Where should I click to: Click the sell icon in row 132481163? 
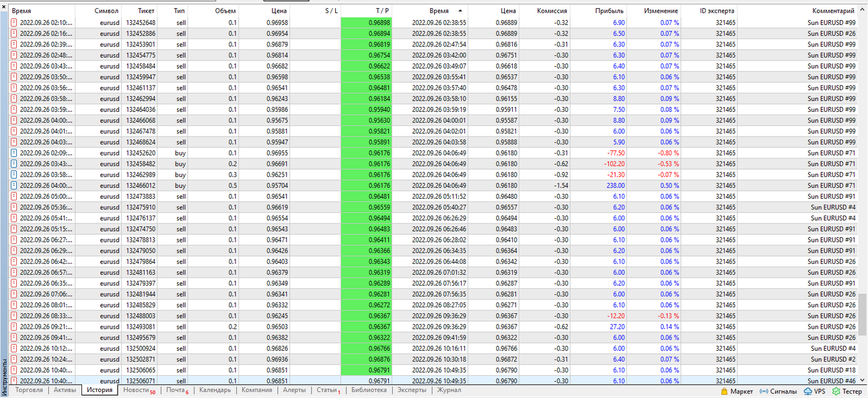pos(14,272)
